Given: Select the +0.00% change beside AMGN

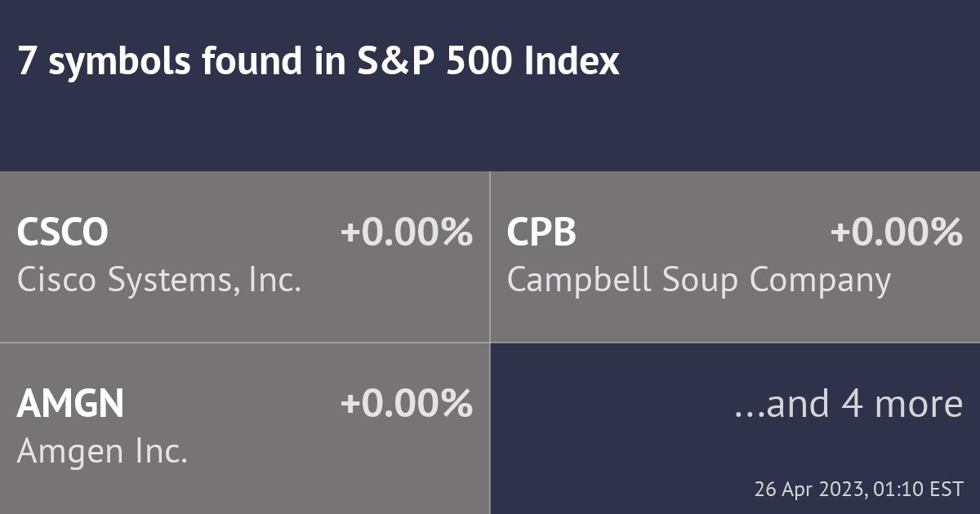Looking at the screenshot, I should pyautogui.click(x=406, y=404).
